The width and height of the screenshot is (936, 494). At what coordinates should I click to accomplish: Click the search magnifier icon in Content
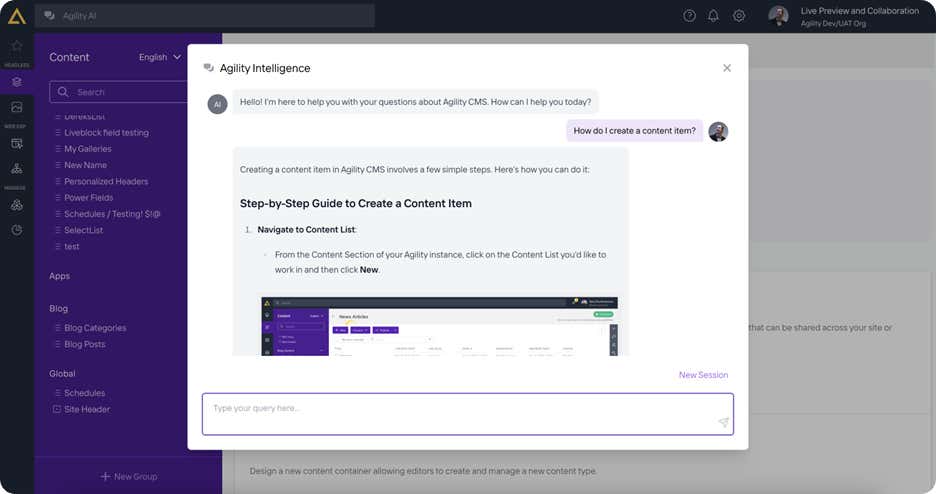63,92
